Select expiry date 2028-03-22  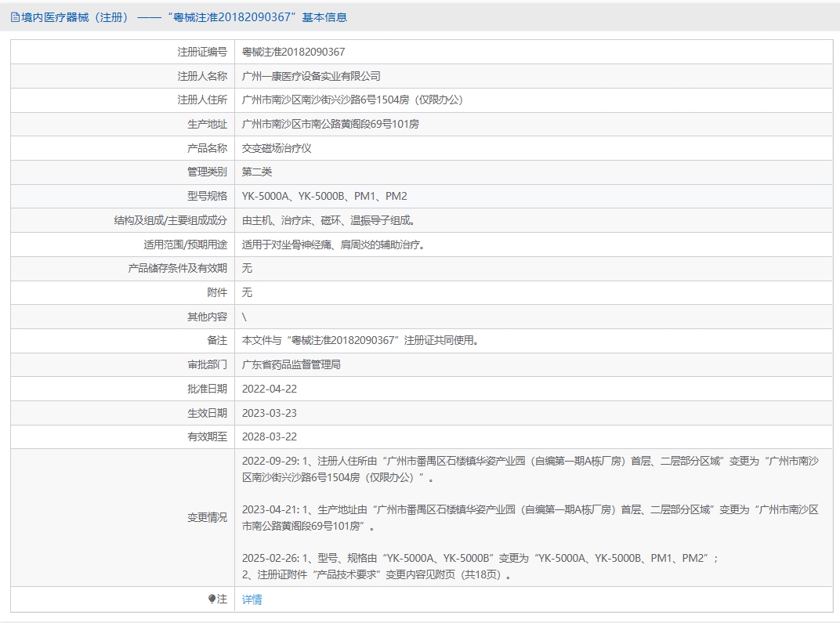tap(270, 437)
